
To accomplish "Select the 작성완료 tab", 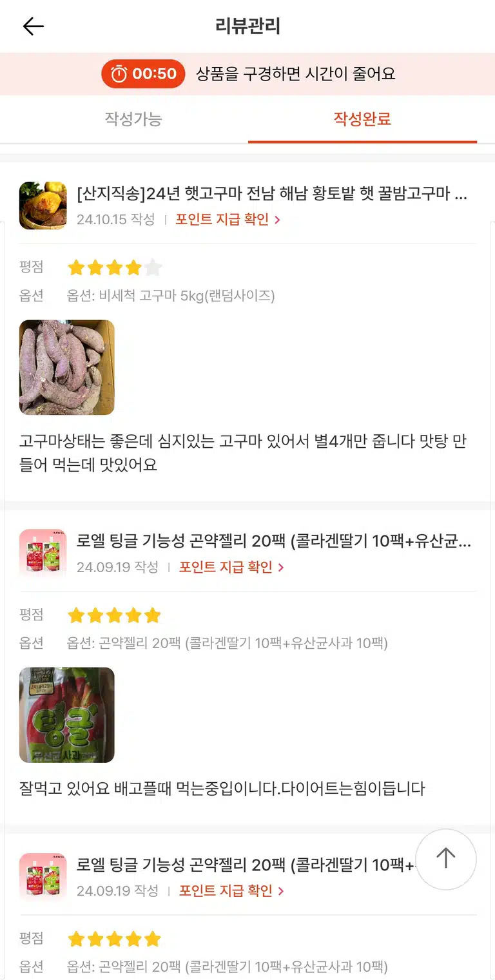I will 362,119.
